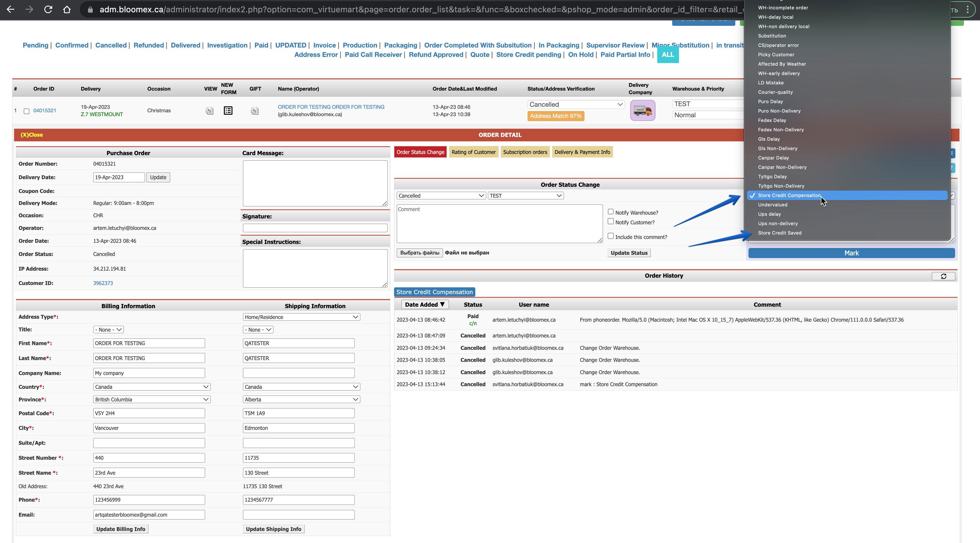The width and height of the screenshot is (980, 543).
Task: Click the Update Status button
Action: [x=629, y=253]
